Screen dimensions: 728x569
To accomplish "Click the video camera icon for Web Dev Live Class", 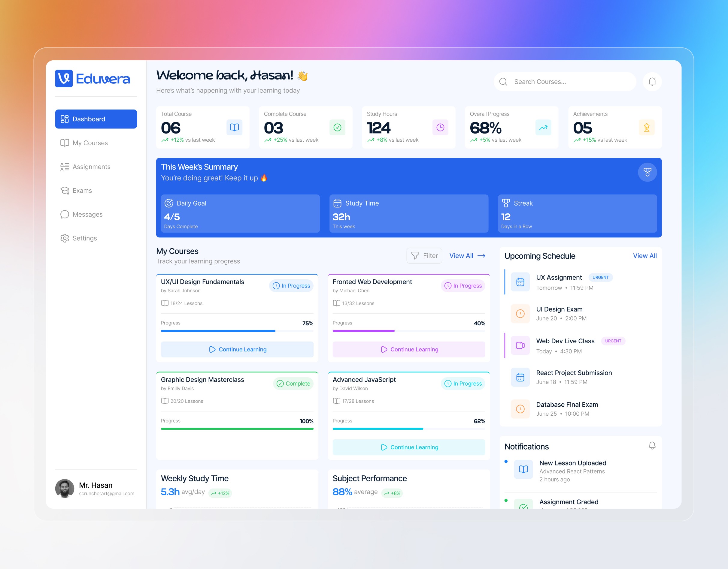I will coord(520,345).
